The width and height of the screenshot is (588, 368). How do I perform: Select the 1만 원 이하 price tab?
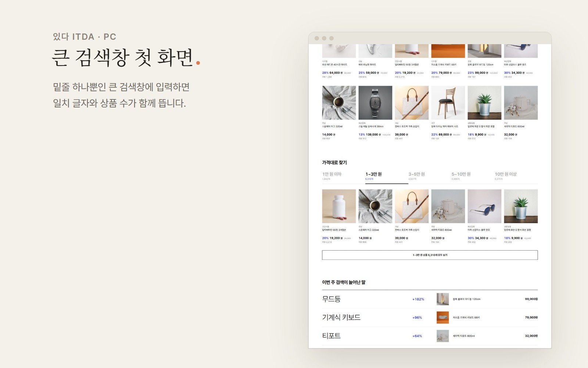click(343, 176)
